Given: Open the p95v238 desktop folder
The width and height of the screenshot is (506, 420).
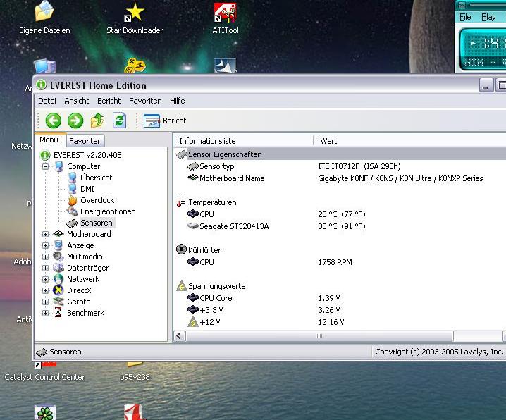Looking at the screenshot, I should coord(135,371).
